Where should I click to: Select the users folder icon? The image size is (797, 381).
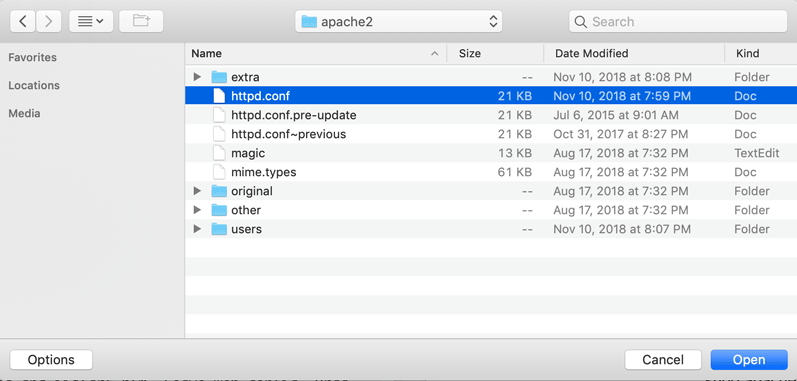tap(219, 229)
